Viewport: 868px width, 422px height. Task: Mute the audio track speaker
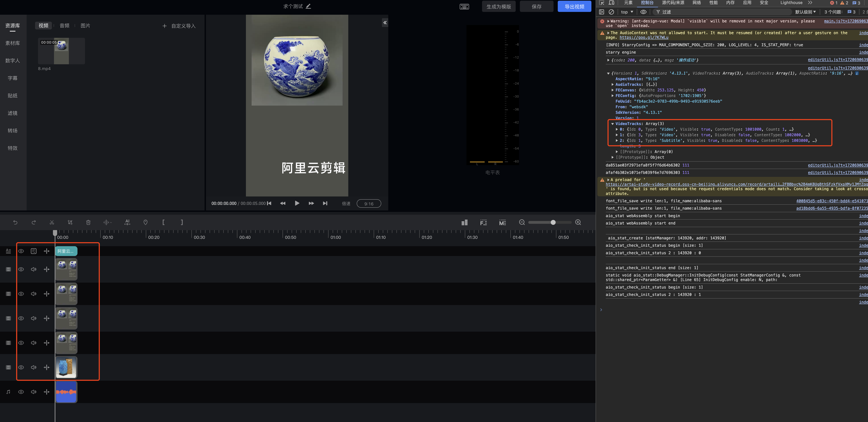34,392
